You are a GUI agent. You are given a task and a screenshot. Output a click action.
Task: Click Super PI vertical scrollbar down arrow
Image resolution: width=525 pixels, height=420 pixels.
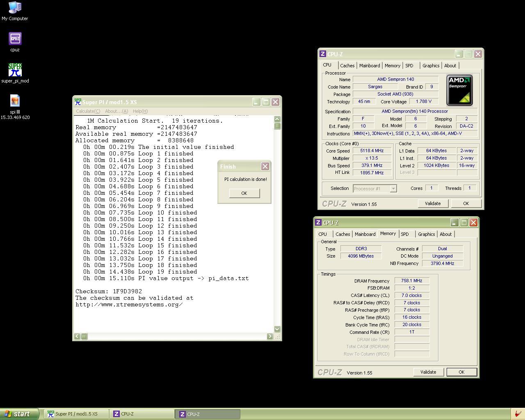277,329
